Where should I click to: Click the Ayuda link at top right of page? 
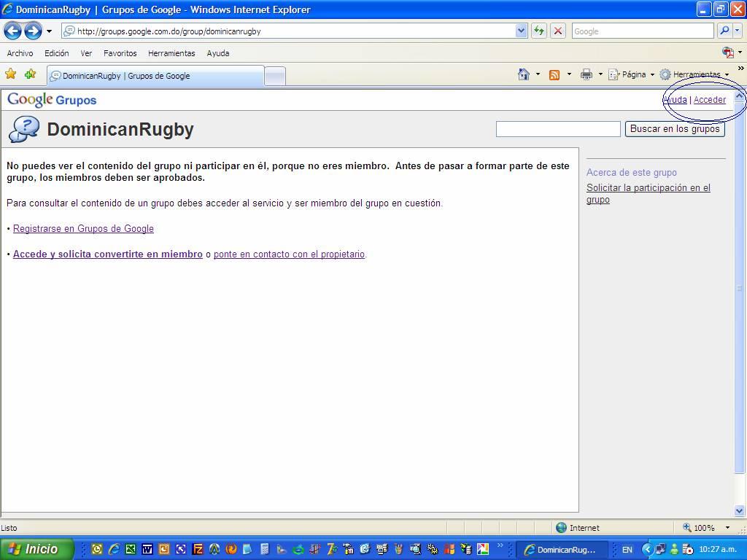coord(675,99)
